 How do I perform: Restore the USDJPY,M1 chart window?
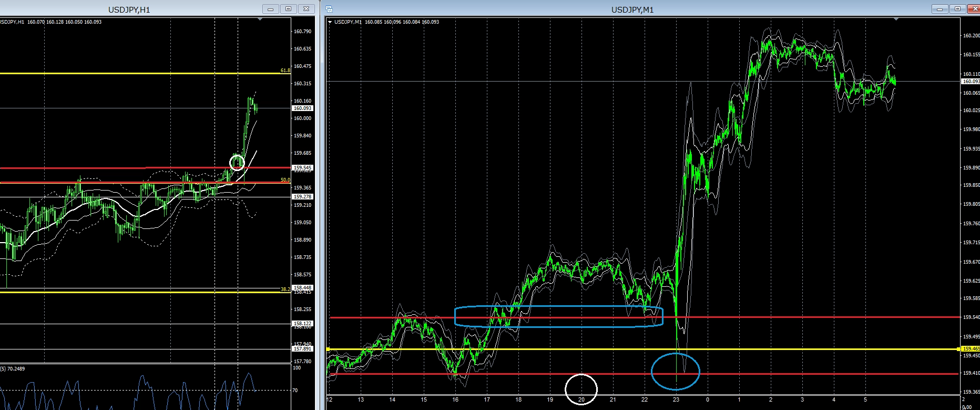tap(957, 9)
